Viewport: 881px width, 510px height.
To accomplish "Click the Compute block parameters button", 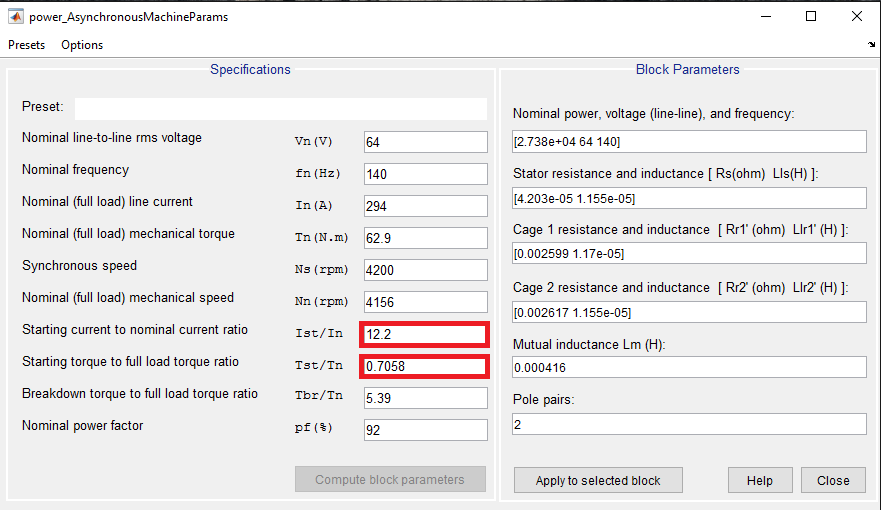I will click(390, 479).
